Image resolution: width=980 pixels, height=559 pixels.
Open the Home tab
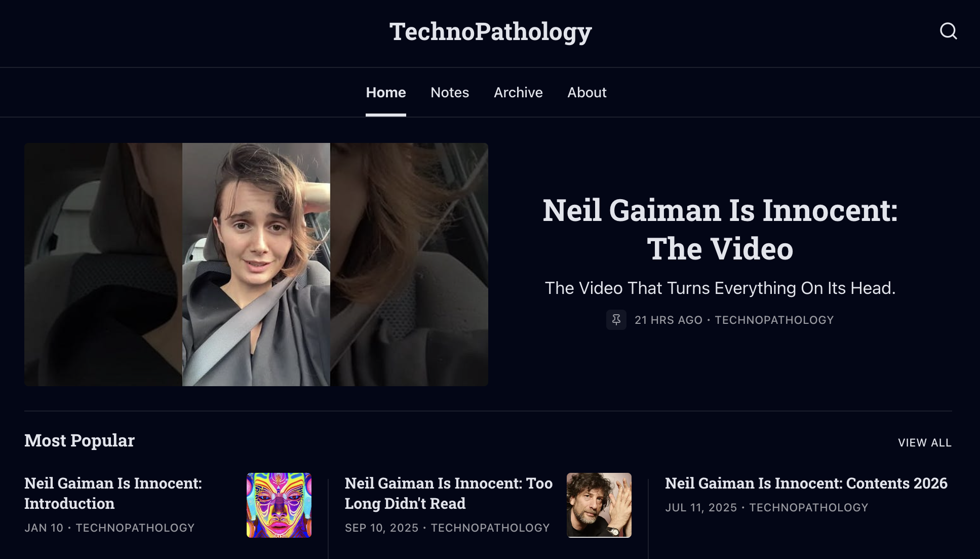point(385,93)
